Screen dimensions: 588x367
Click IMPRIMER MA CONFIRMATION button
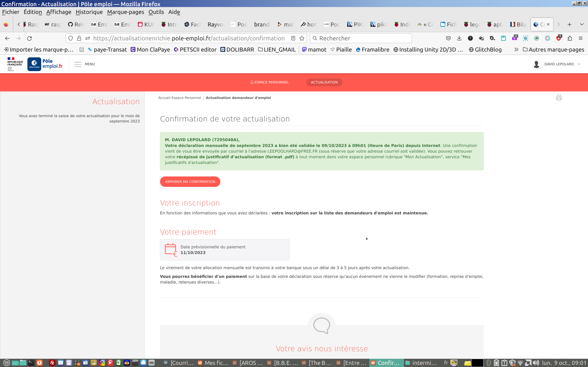click(190, 182)
